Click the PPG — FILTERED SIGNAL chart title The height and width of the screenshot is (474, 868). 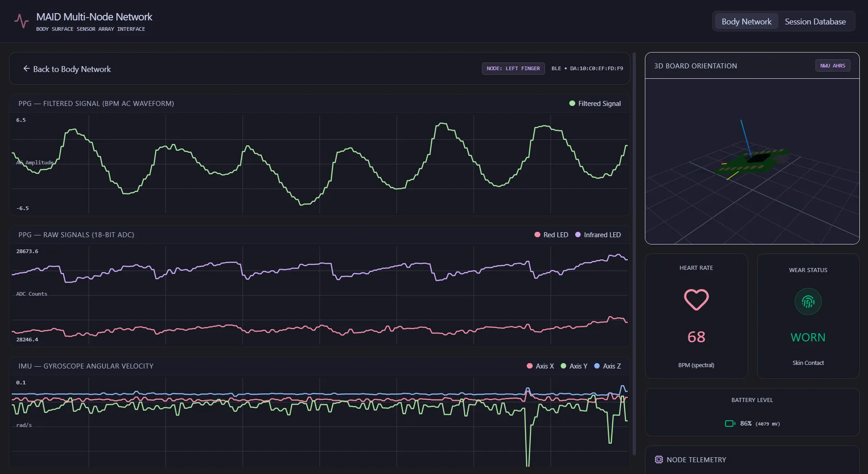[x=96, y=104]
